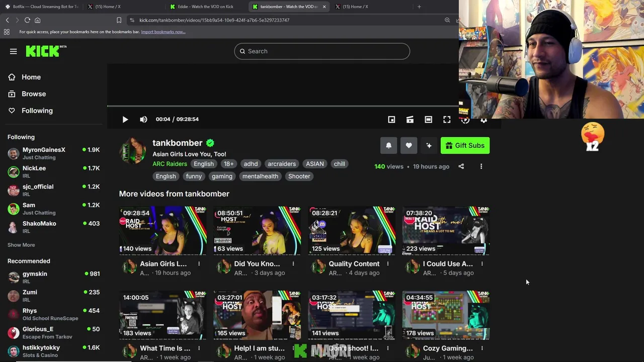Follow tankbomber with heart button
Screen dimensions: 644x362
click(x=409, y=145)
